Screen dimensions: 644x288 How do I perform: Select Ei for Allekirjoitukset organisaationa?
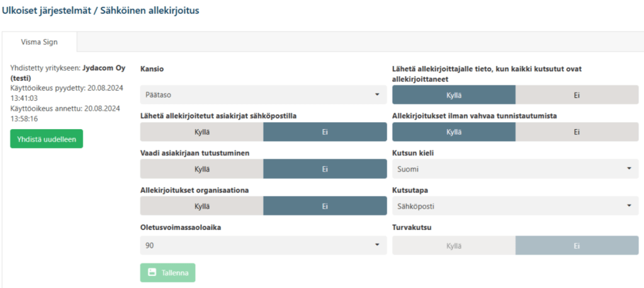(325, 205)
